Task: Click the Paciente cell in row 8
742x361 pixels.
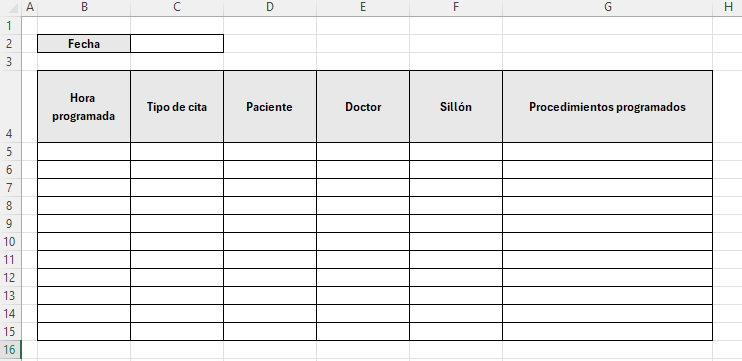Action: pyautogui.click(x=269, y=205)
